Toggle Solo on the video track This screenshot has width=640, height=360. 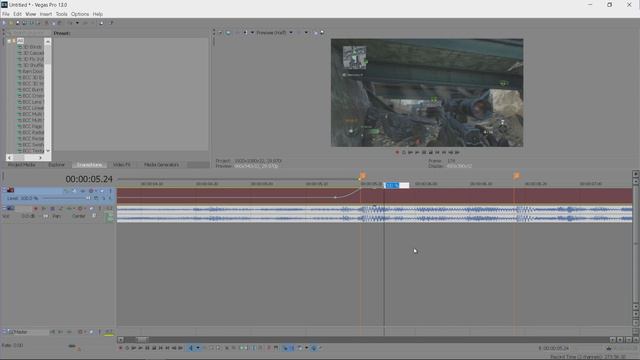[111, 191]
